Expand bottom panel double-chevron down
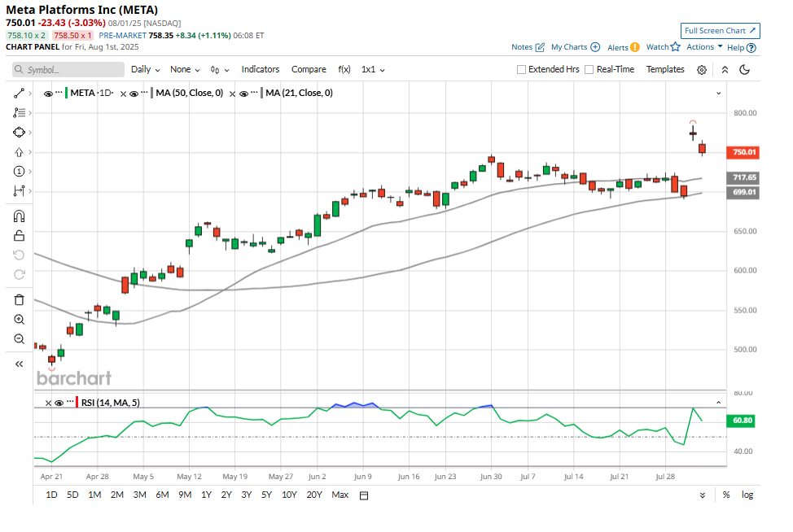Viewport: 793px width, 532px height. coord(703,495)
